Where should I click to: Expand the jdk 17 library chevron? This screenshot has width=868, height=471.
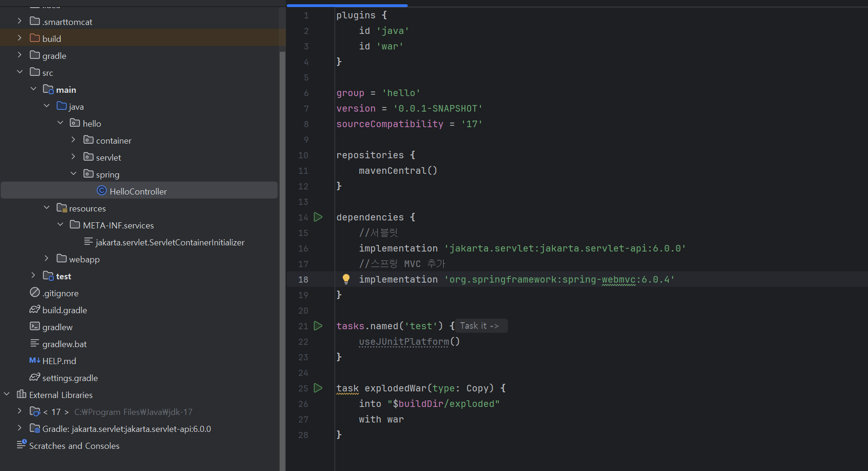19,411
